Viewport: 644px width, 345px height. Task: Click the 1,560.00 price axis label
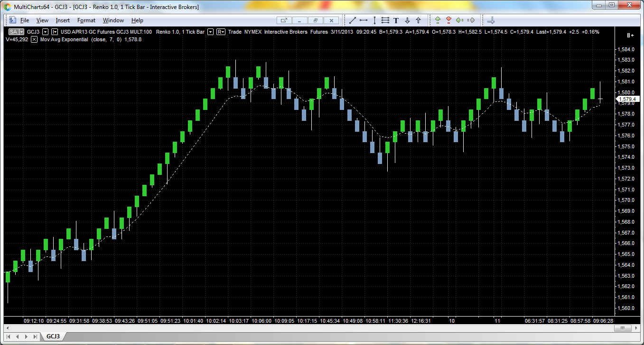point(625,308)
